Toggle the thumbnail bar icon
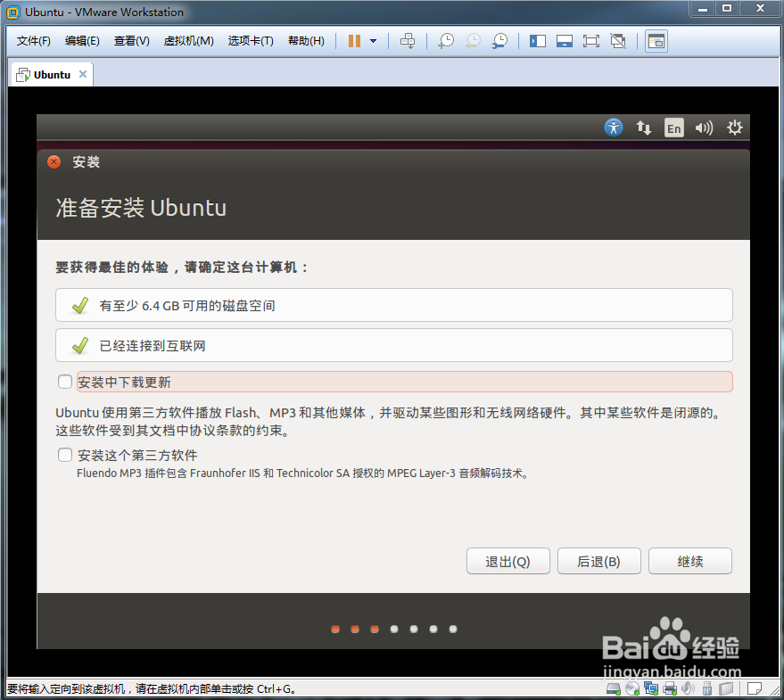 [565, 41]
